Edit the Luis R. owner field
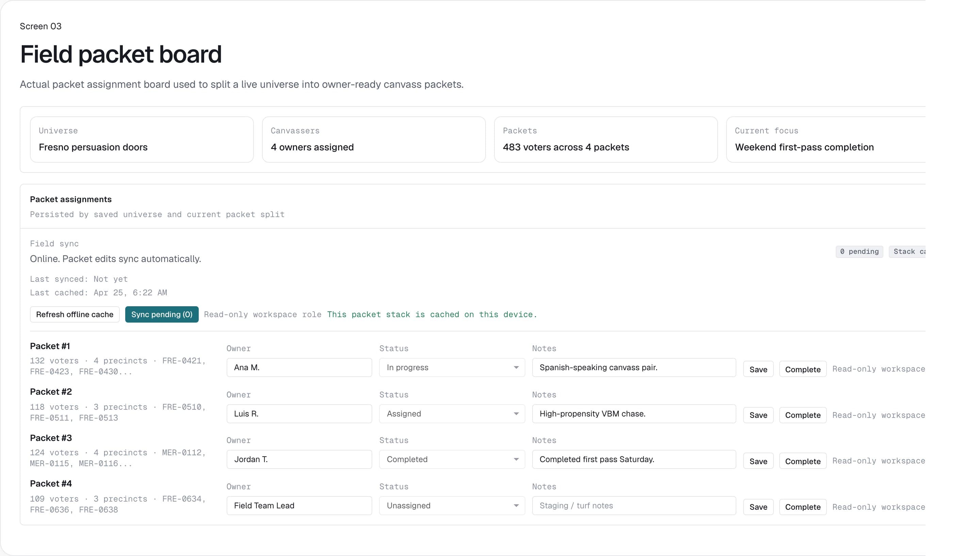The width and height of the screenshot is (980, 556). tap(299, 413)
